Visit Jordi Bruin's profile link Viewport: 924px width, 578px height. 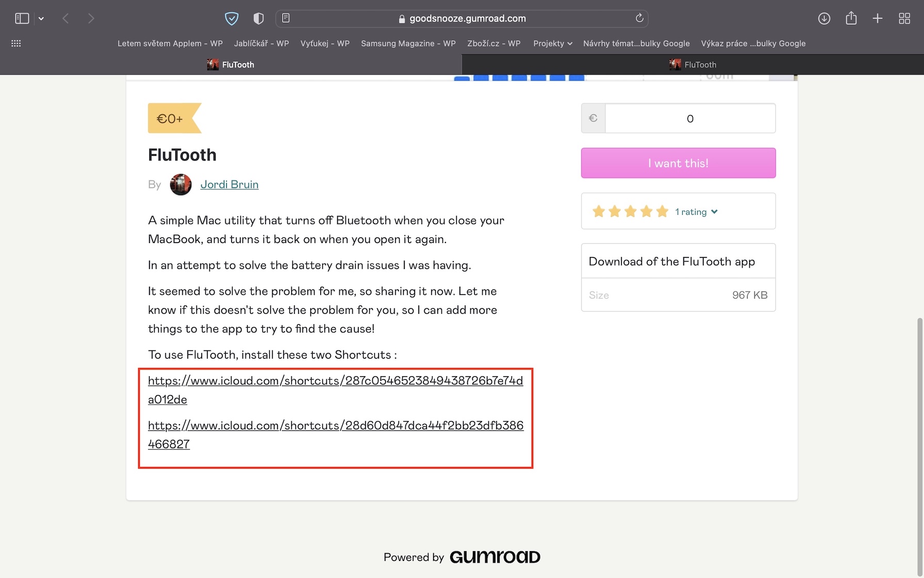pos(229,184)
